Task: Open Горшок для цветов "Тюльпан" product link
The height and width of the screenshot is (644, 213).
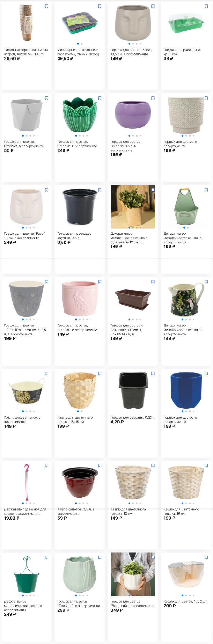Action: [75, 604]
